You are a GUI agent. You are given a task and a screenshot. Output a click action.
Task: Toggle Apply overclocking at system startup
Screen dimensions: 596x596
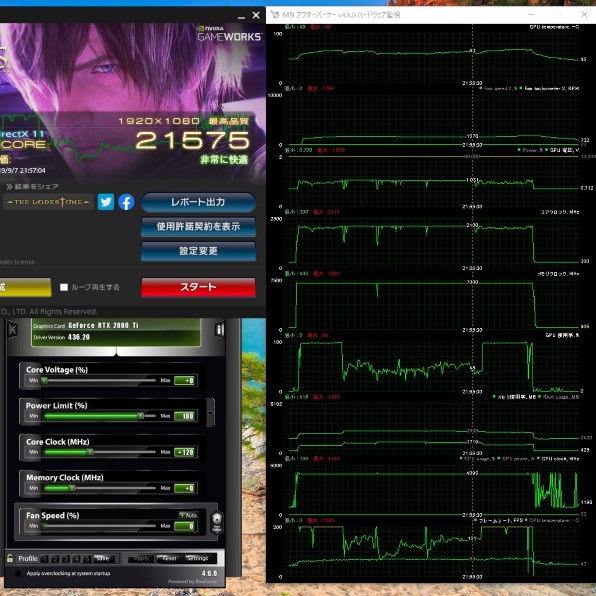point(17,573)
